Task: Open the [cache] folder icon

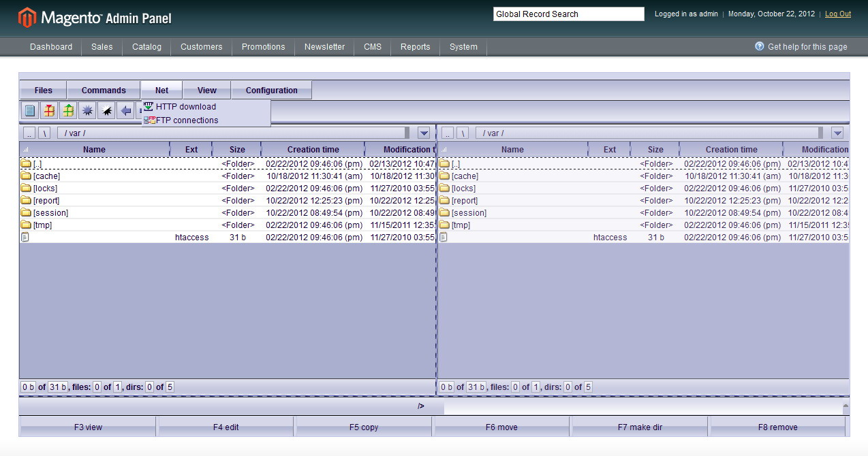Action: (25, 176)
